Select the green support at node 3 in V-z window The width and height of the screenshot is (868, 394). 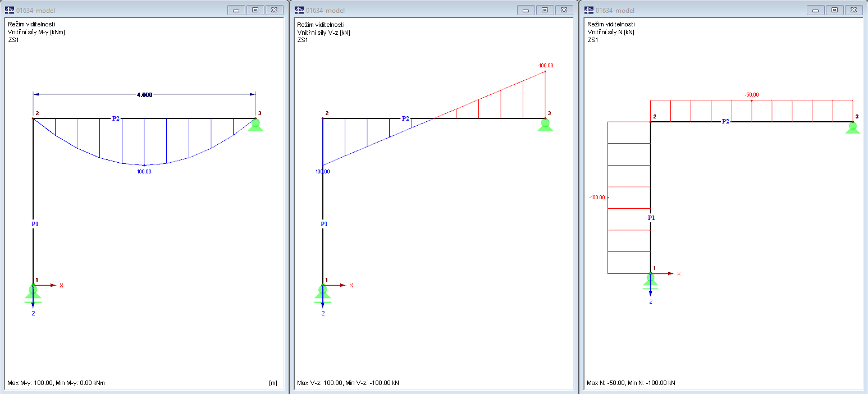[545, 125]
